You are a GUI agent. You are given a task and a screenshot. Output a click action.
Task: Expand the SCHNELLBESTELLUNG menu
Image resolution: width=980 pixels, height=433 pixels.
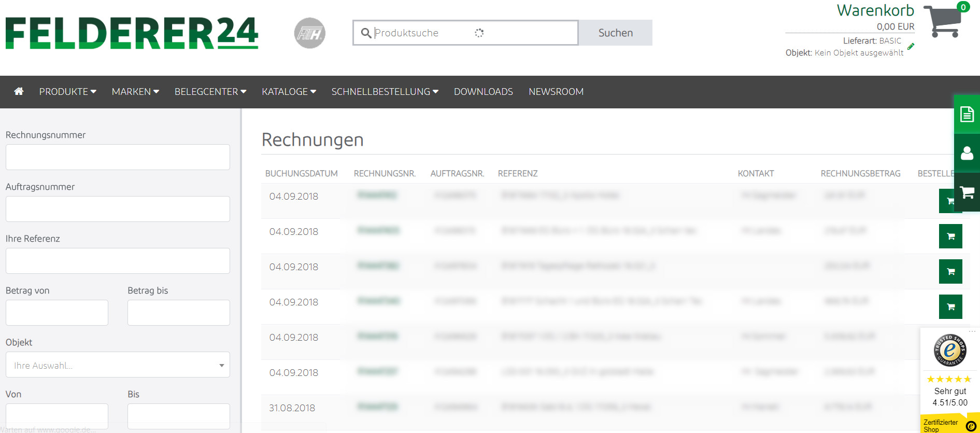(385, 92)
